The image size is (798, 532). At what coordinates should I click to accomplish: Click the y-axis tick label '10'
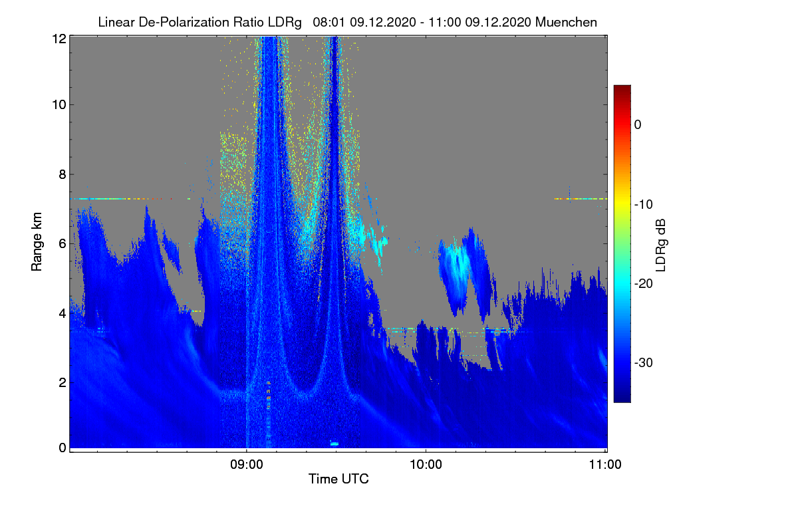pos(59,104)
